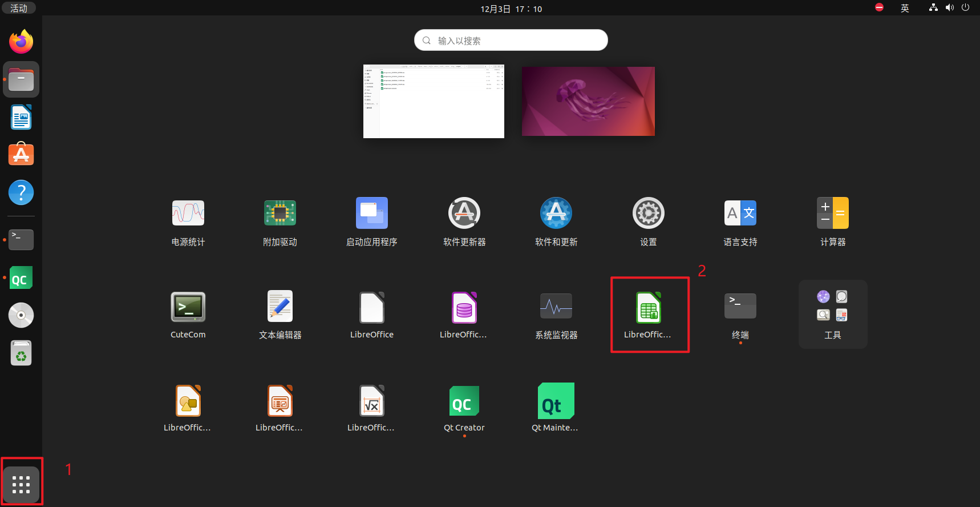
Task: Launch LibreOffice Start Center white icon
Action: (372, 315)
